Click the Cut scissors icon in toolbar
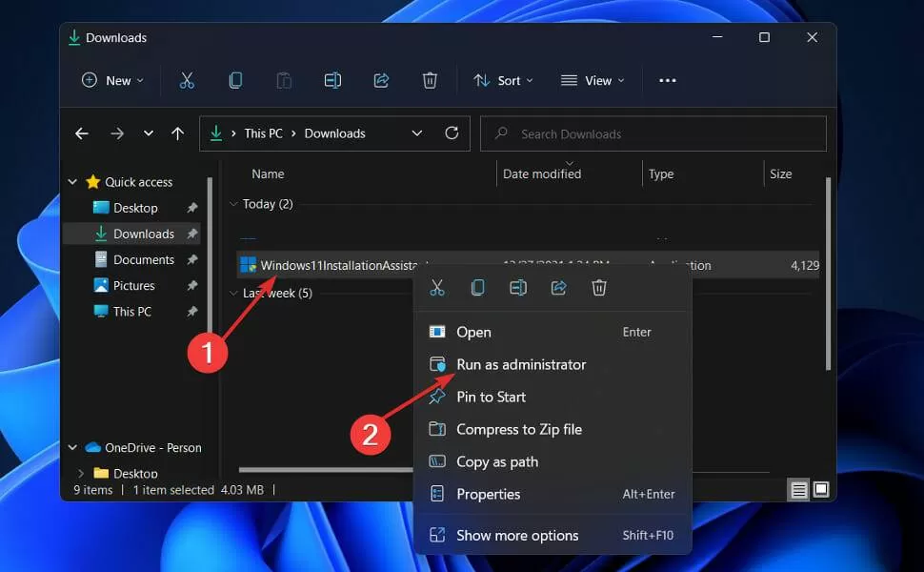 [187, 80]
